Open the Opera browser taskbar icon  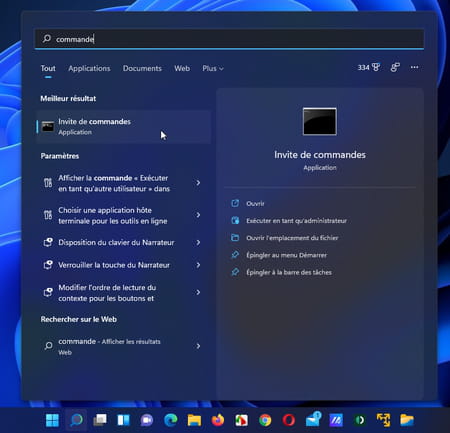pos(289,420)
